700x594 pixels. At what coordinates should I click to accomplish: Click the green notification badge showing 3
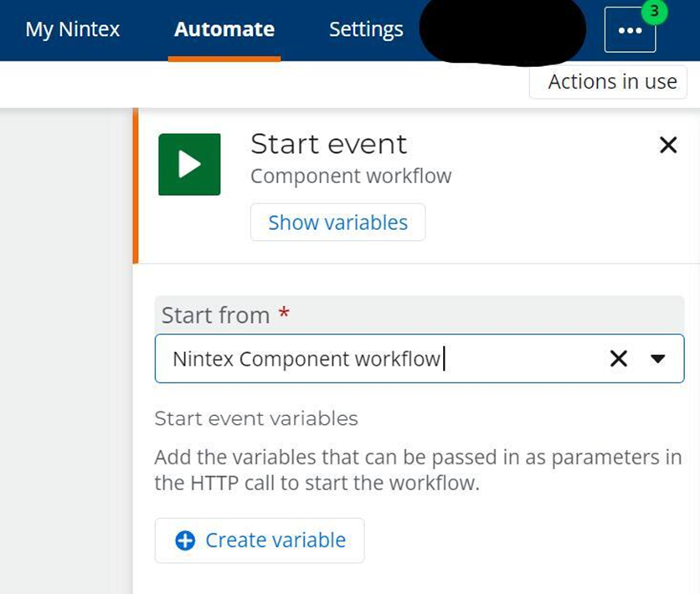click(655, 11)
